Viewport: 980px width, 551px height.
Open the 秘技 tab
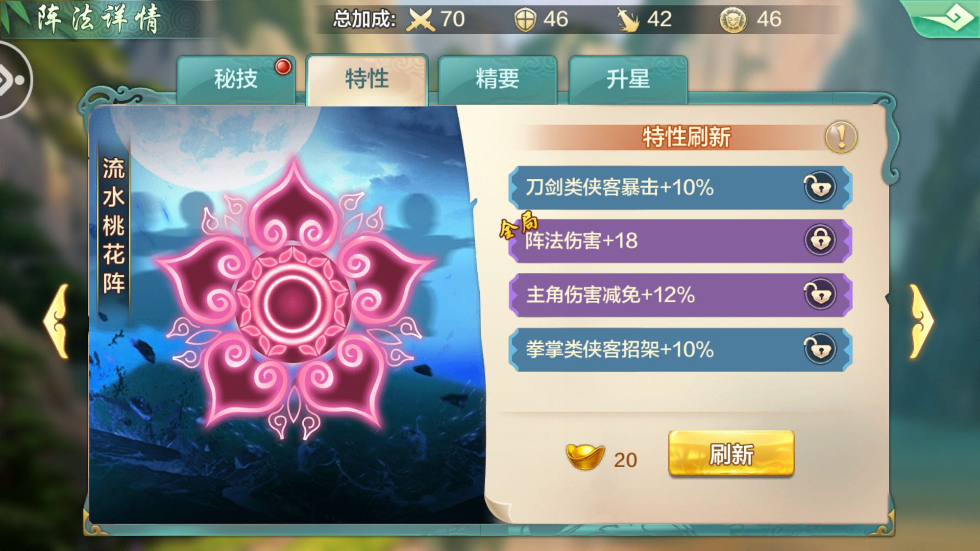pyautogui.click(x=236, y=80)
